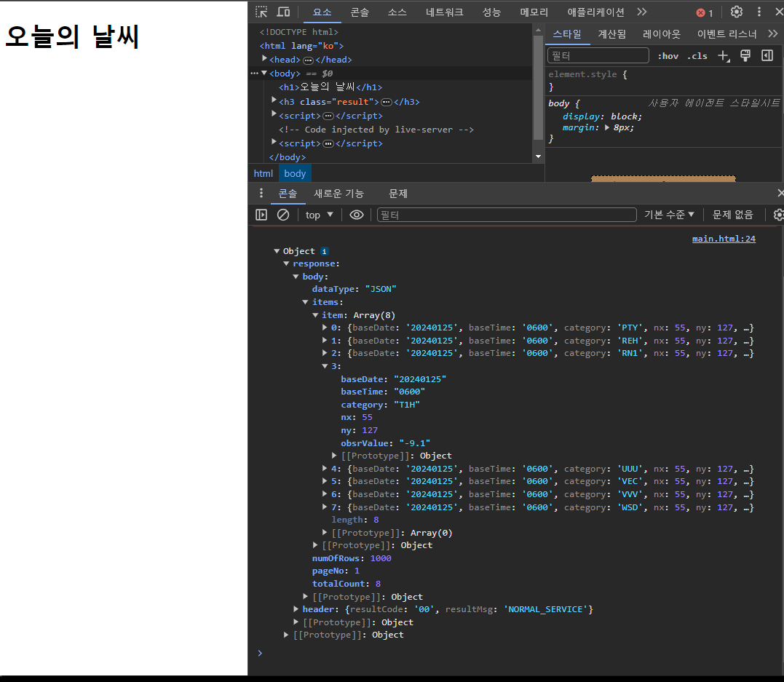Toggle the .cls class editor
Image resolution: width=784 pixels, height=682 pixels.
coord(697,56)
